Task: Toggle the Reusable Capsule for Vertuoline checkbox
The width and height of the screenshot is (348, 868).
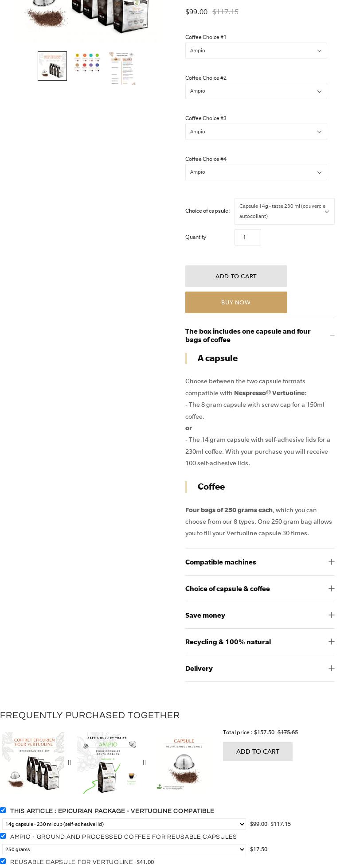Action: pos(3,861)
